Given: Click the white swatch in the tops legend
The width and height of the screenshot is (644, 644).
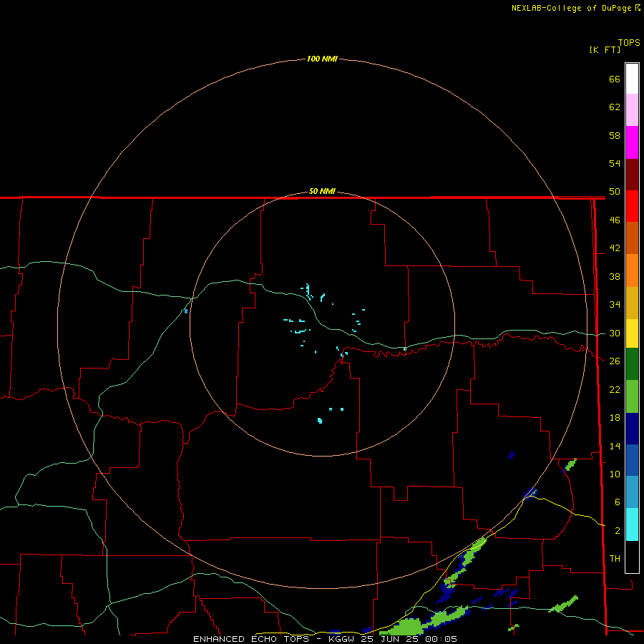Looking at the screenshot, I should pyautogui.click(x=632, y=79).
